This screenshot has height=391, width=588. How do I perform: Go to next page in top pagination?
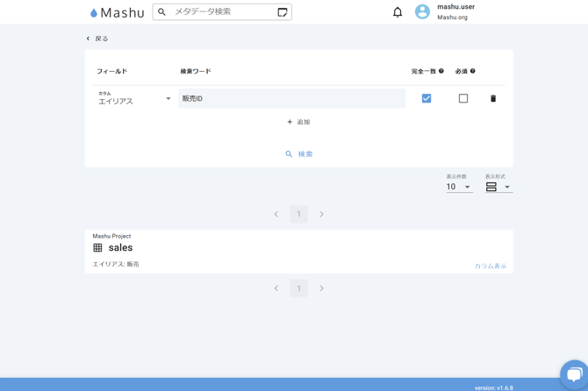click(x=321, y=214)
